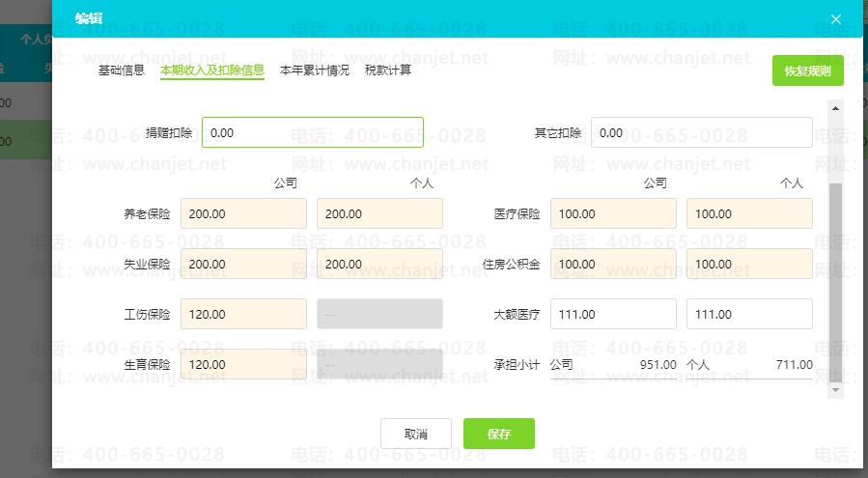Switch to 基础信息 tab
The width and height of the screenshot is (868, 478).
122,70
